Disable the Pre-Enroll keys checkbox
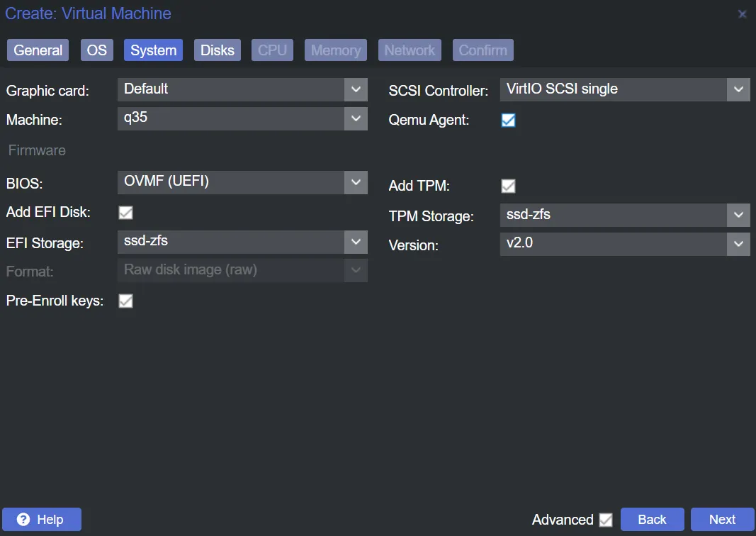Screen dimensions: 756x536 [x=126, y=301]
